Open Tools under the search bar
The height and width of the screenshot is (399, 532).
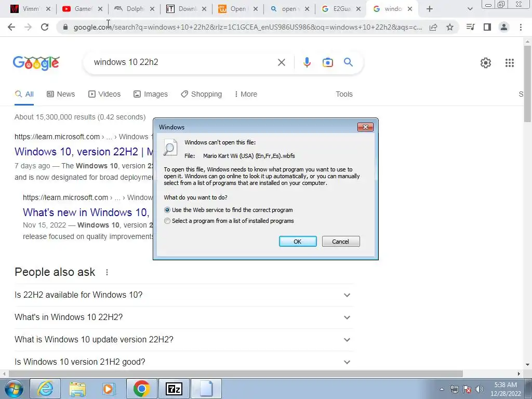tap(344, 94)
